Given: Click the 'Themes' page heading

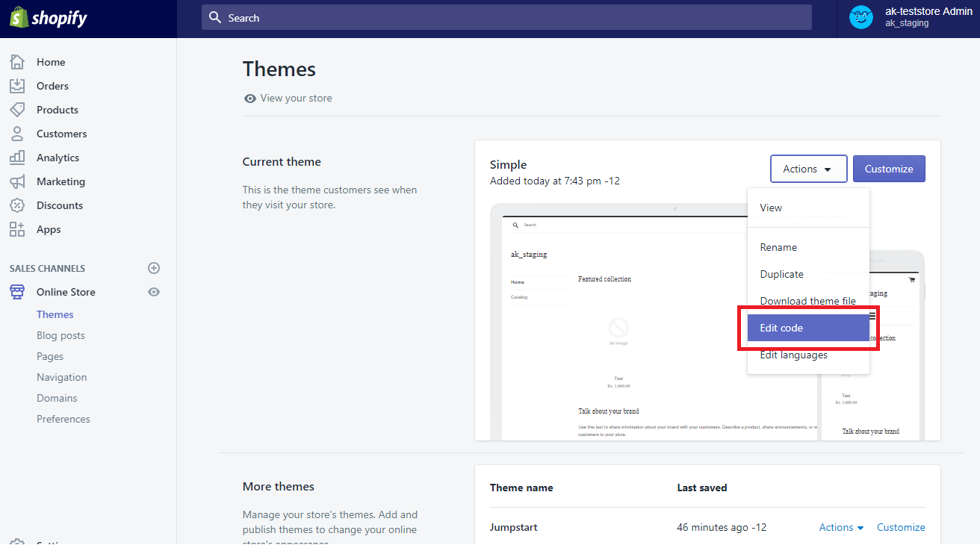Looking at the screenshot, I should pyautogui.click(x=279, y=69).
